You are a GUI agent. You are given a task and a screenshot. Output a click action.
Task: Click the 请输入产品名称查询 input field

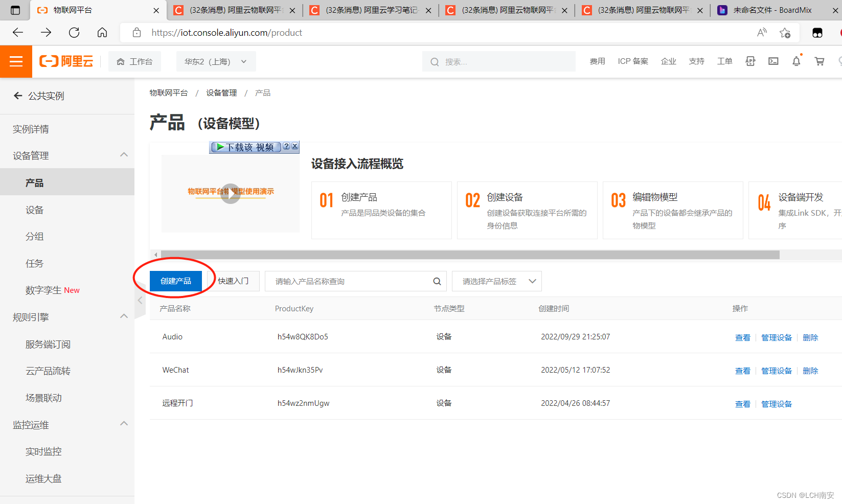click(x=355, y=281)
